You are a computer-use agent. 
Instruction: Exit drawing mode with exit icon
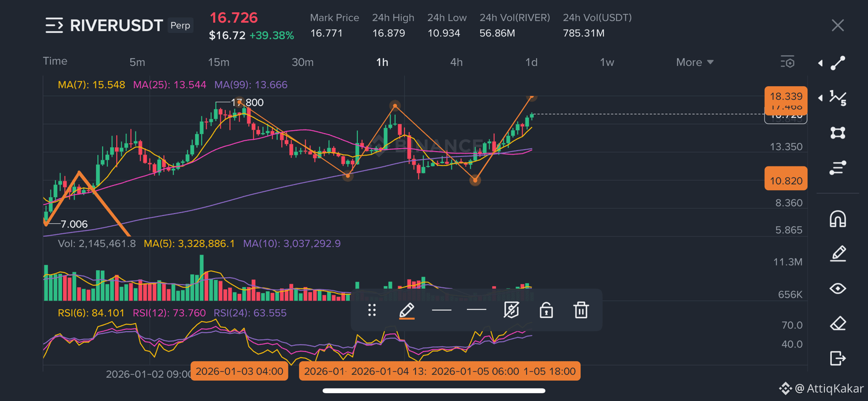click(x=838, y=358)
